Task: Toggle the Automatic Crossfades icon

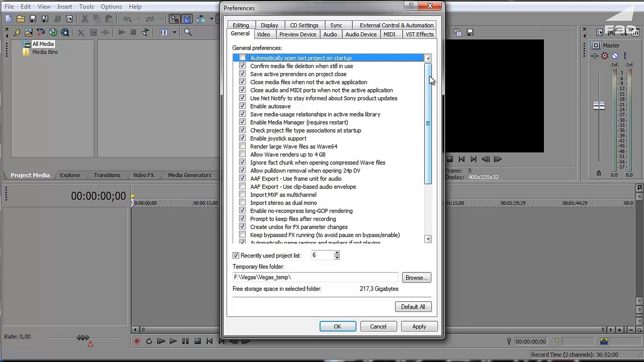Action: coord(187,19)
